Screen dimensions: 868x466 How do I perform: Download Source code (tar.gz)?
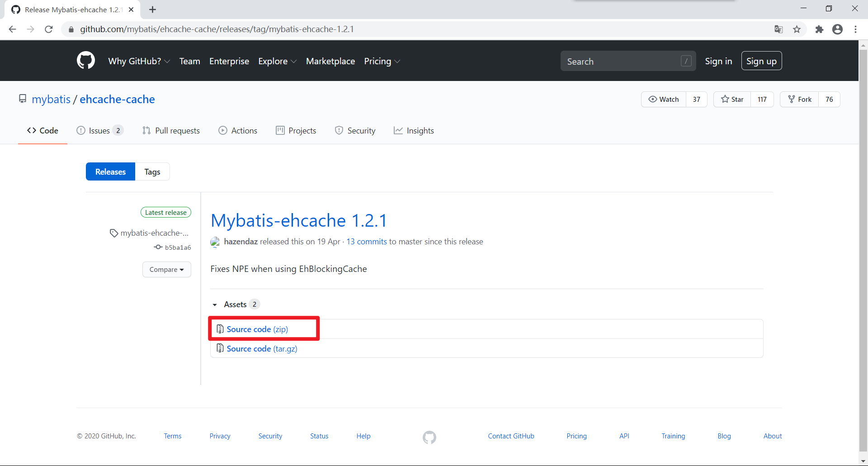click(262, 348)
